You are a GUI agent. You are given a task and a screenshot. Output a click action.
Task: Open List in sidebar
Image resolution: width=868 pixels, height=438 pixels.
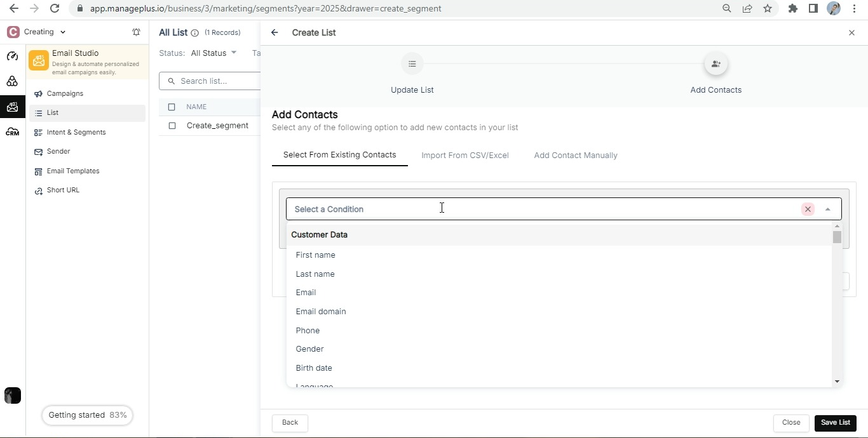tap(87, 113)
